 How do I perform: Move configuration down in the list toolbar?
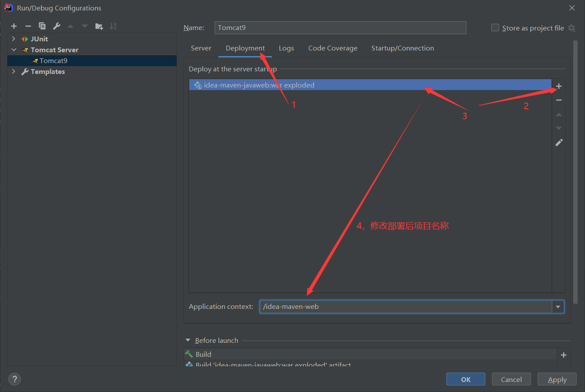pos(85,26)
